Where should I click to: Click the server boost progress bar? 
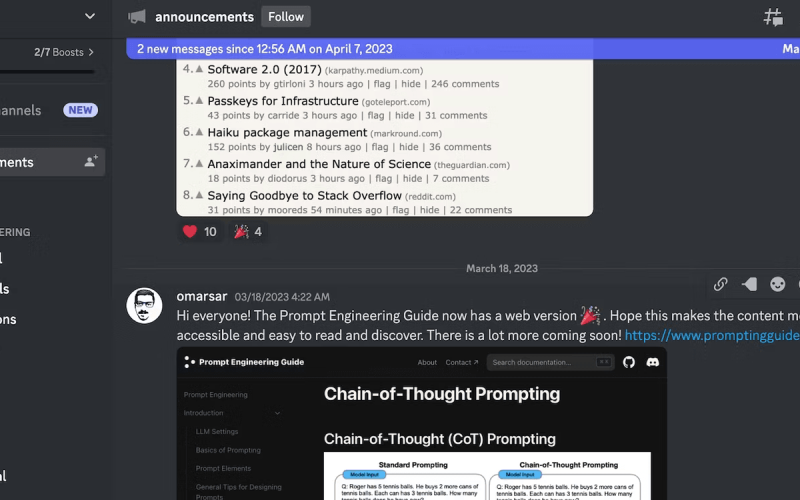click(47, 72)
